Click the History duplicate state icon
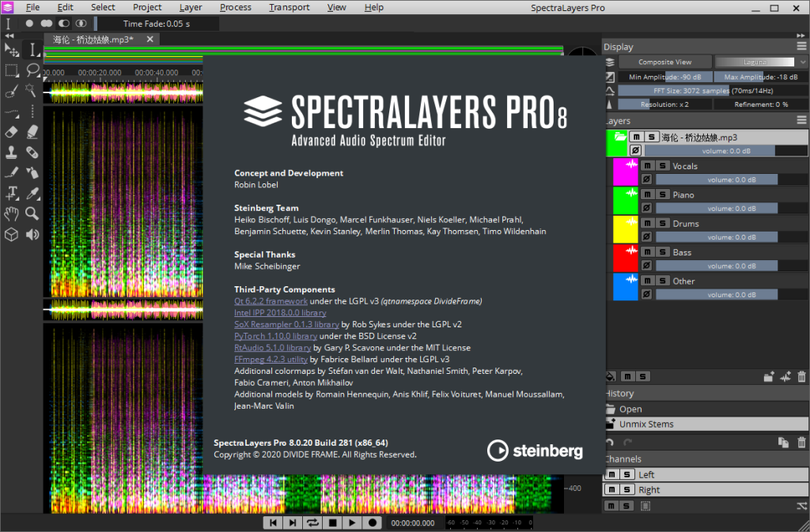The height and width of the screenshot is (532, 810). click(784, 443)
